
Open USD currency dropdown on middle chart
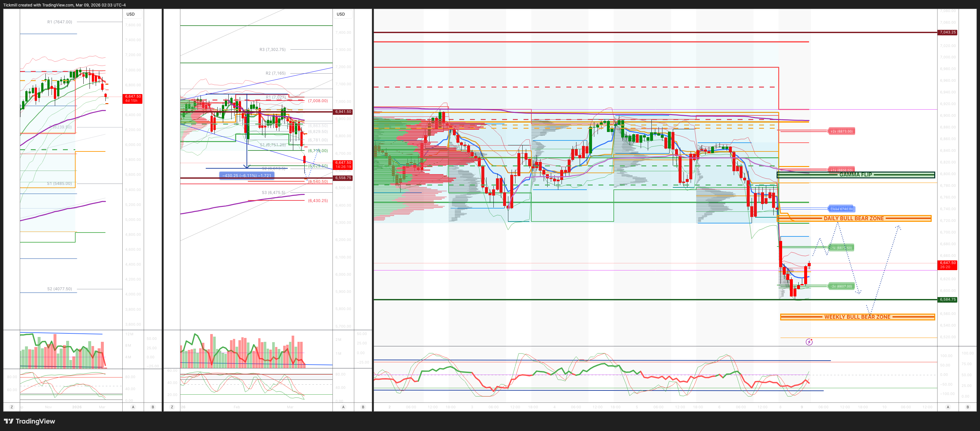(x=341, y=14)
